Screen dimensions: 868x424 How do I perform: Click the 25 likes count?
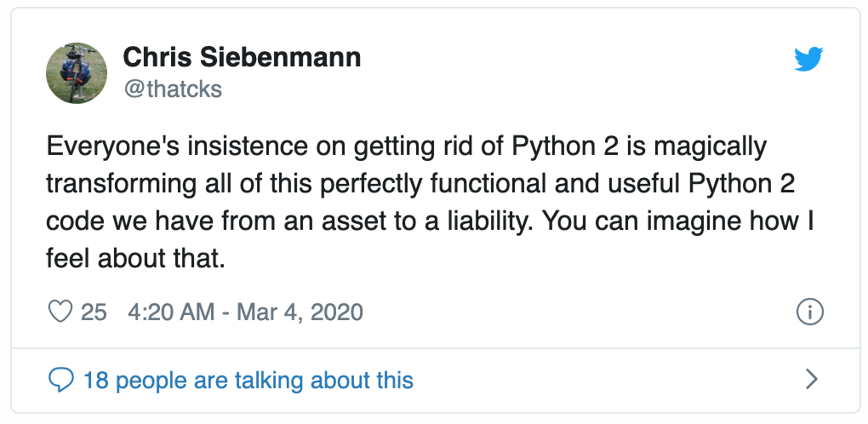[94, 312]
